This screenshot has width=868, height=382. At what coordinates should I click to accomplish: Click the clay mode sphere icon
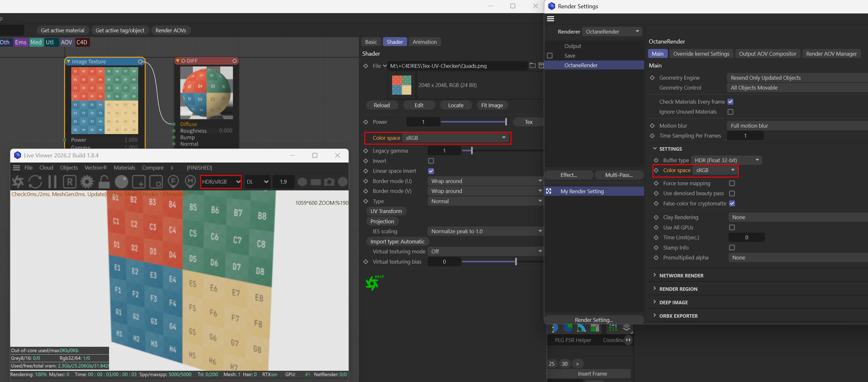pos(121,182)
